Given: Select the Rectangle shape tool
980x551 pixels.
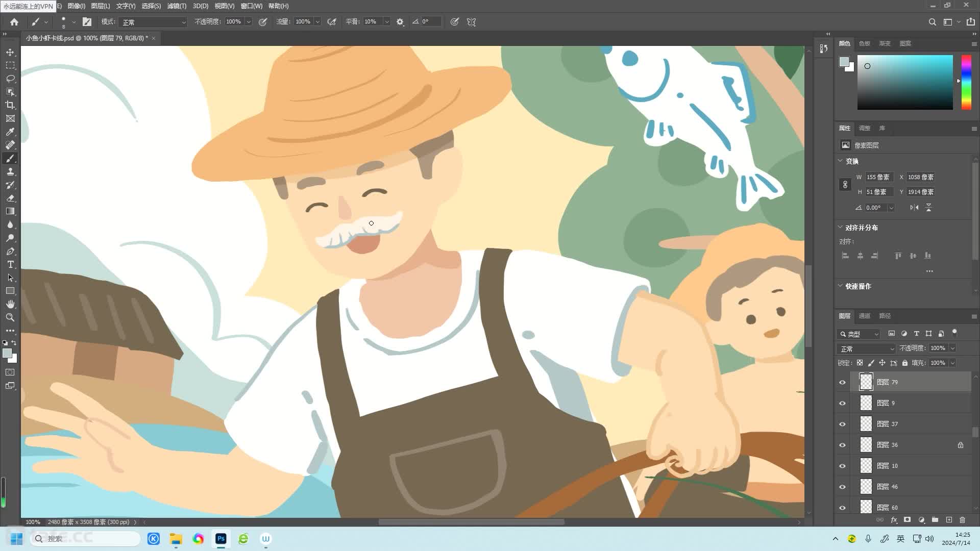Looking at the screenshot, I should click(x=10, y=291).
